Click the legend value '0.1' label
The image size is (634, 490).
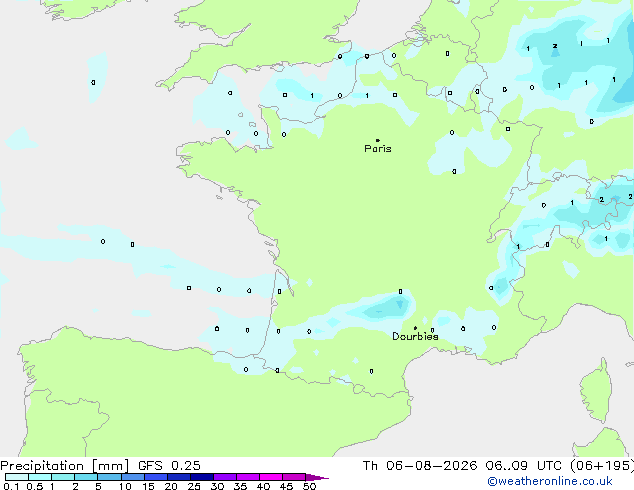[11, 486]
